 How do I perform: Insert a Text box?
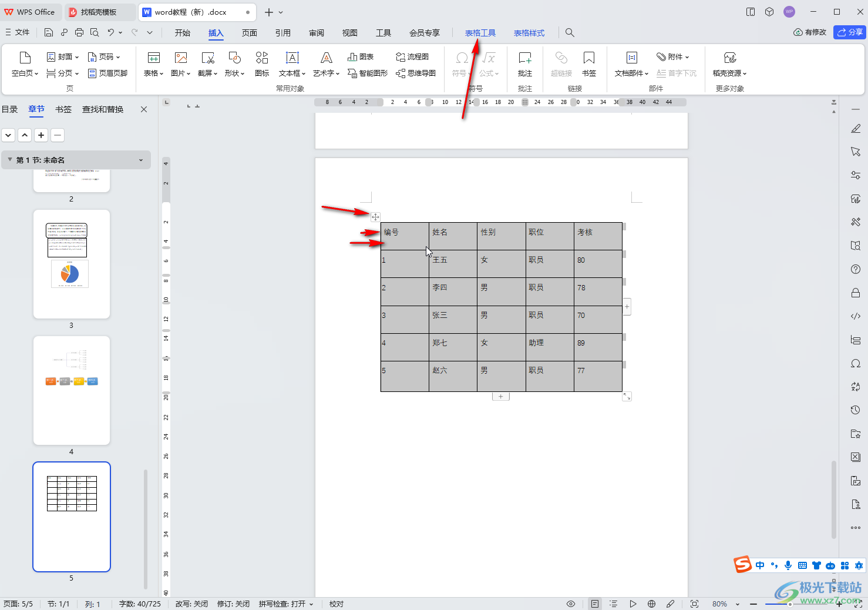[292, 65]
